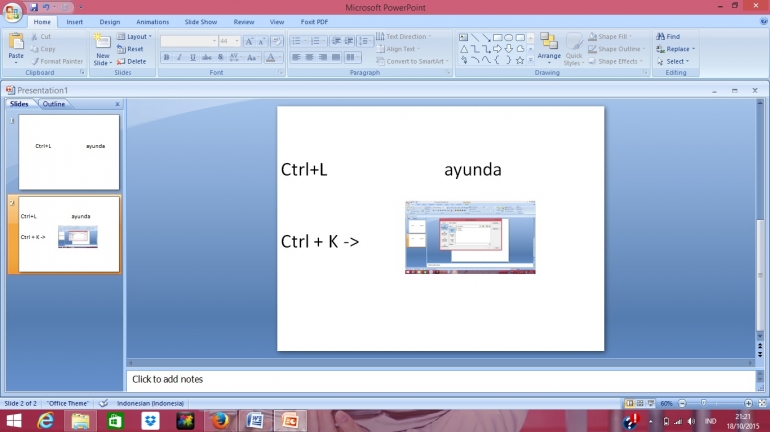
Task: Select slide 1 thumbnail
Action: [69, 152]
